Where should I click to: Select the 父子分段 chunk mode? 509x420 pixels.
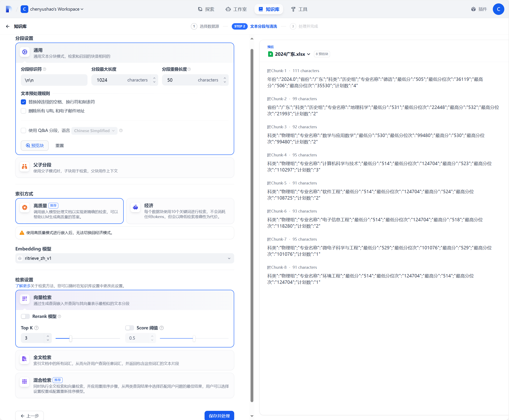125,168
